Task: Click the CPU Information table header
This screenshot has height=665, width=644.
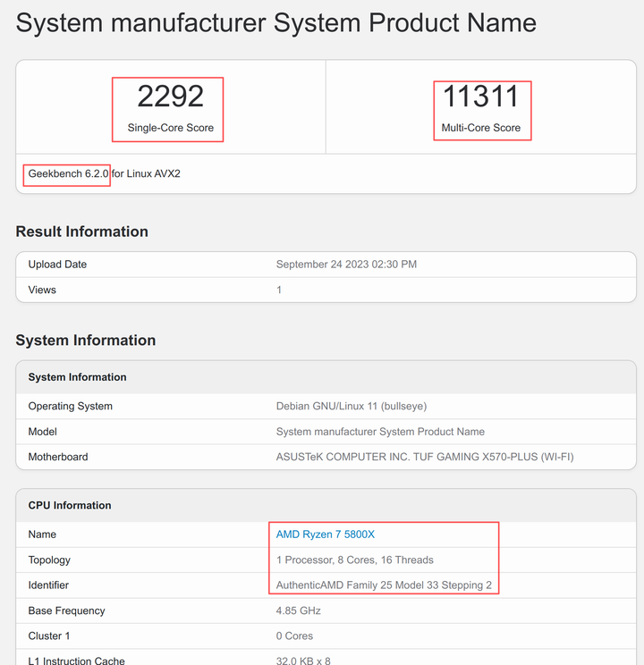Action: [x=326, y=505]
